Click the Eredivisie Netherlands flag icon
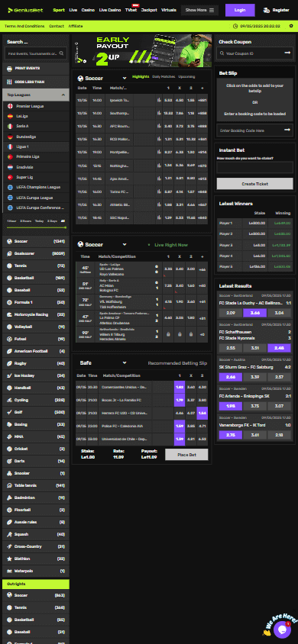The height and width of the screenshot is (644, 298). point(10,167)
